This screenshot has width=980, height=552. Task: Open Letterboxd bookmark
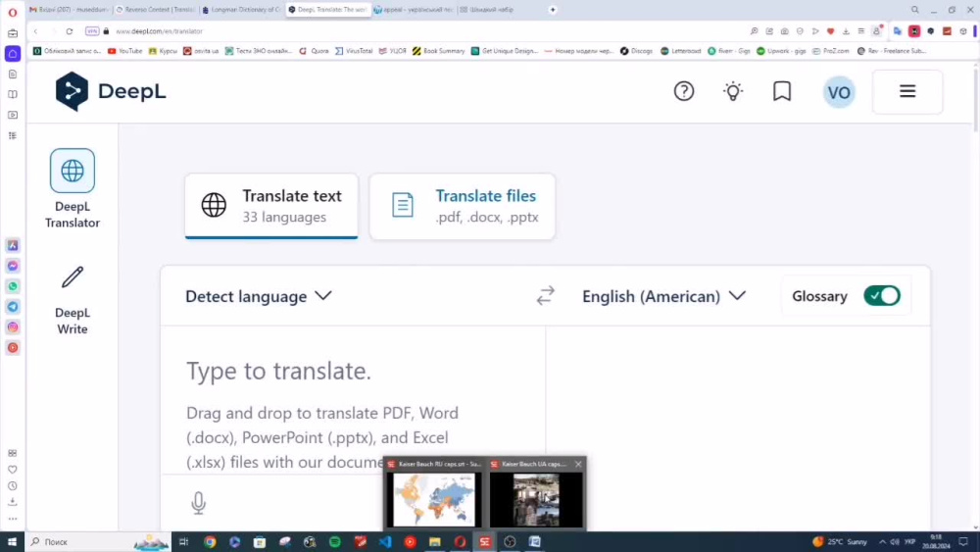pyautogui.click(x=681, y=51)
